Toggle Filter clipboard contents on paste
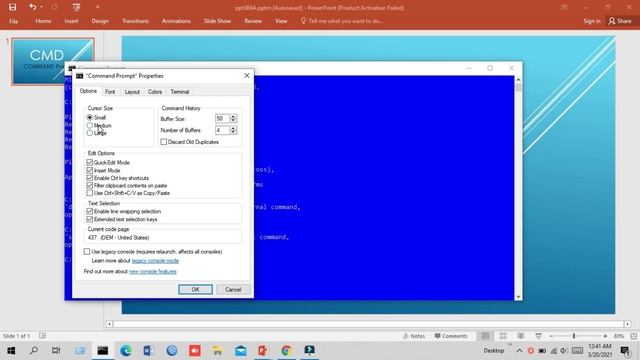Viewport: 640px width, 360px height. 90,186
